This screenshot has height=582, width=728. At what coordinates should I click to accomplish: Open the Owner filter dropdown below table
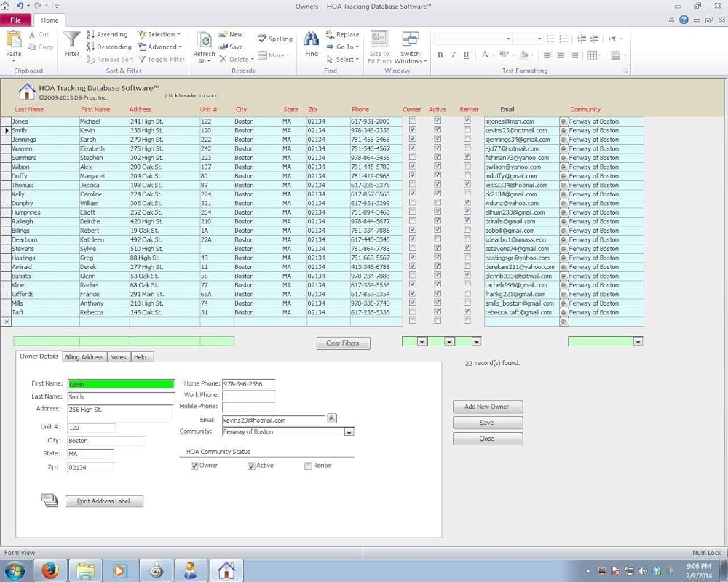tap(422, 342)
